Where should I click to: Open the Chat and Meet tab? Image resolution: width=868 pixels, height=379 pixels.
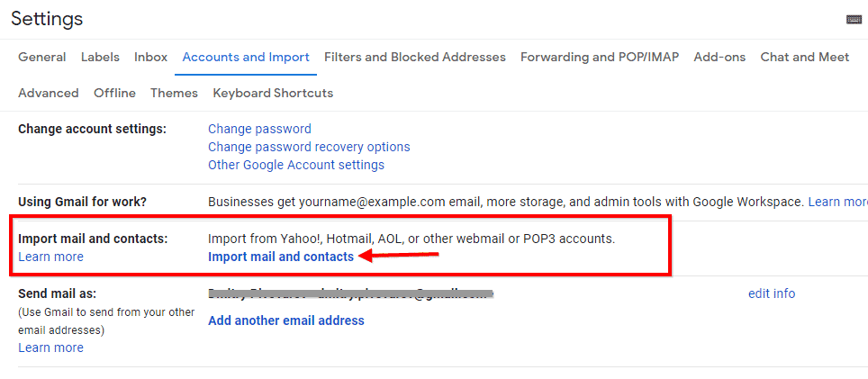click(805, 57)
